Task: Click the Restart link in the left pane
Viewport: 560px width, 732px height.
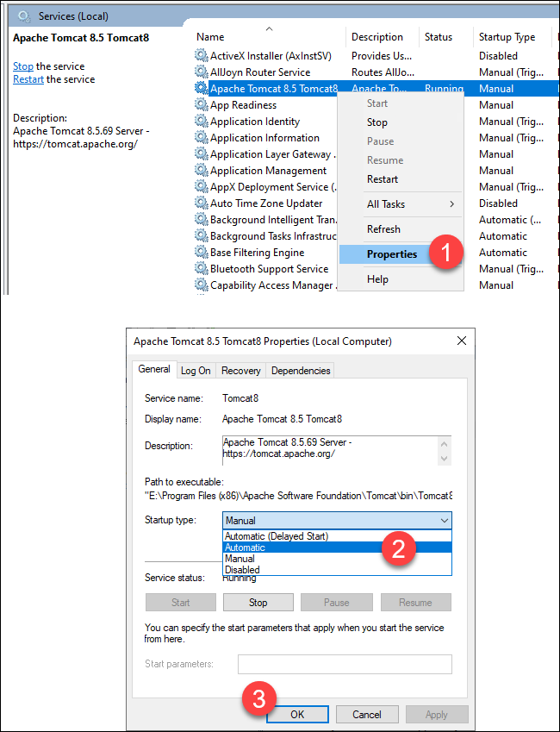Action: pyautogui.click(x=28, y=79)
